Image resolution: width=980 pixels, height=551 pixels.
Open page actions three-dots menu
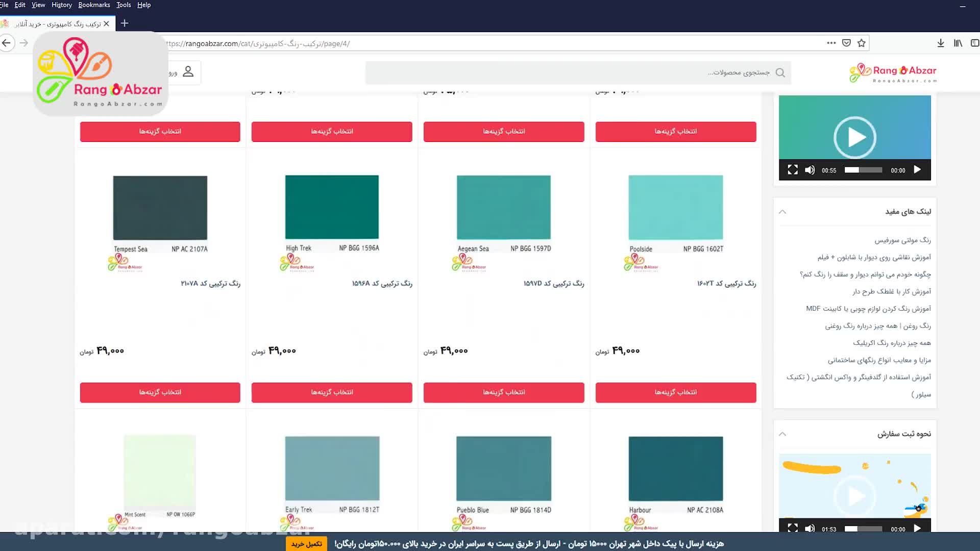(x=831, y=43)
